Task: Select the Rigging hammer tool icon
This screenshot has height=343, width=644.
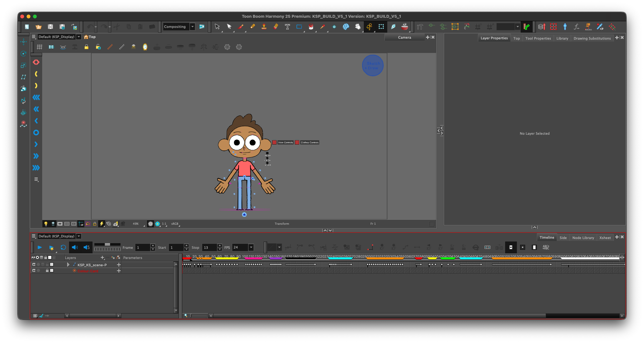Action: tap(420, 27)
